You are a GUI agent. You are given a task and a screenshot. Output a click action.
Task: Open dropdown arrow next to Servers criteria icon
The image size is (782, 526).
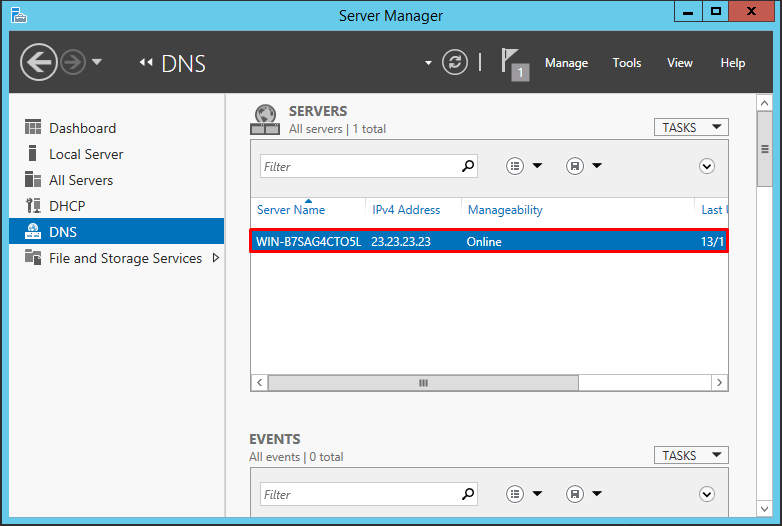[537, 166]
